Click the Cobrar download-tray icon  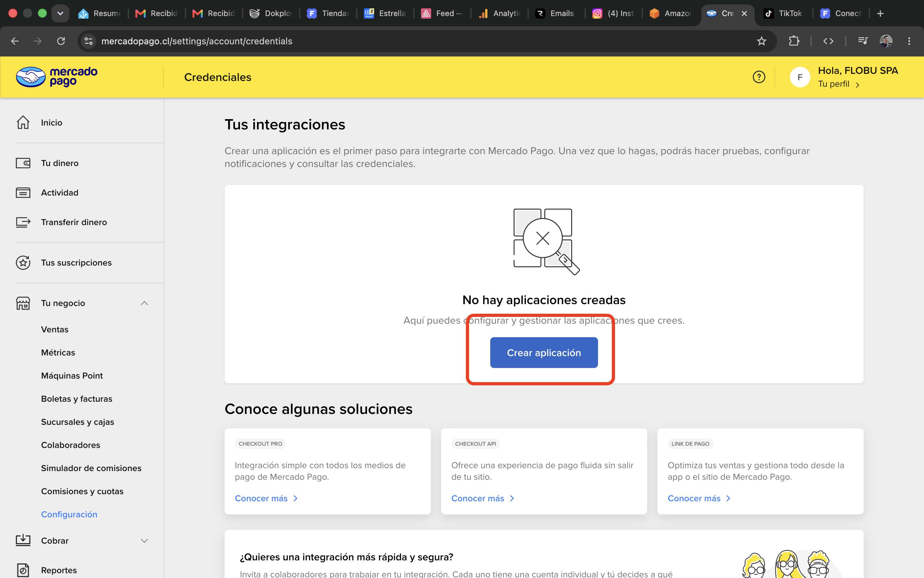pos(23,540)
